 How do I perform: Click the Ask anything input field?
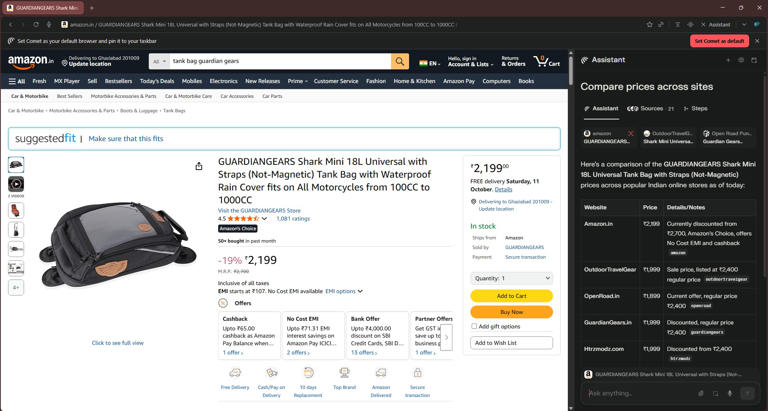640,393
